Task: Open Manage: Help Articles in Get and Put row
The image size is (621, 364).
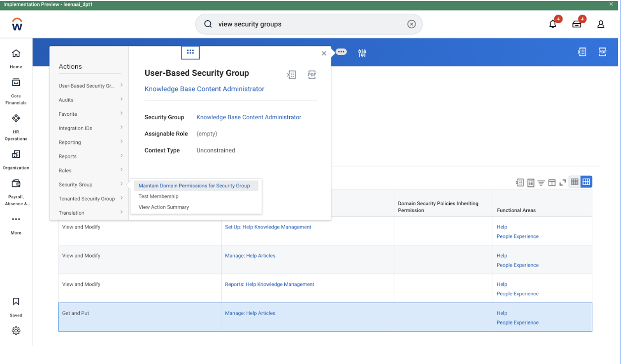Action: [x=250, y=313]
